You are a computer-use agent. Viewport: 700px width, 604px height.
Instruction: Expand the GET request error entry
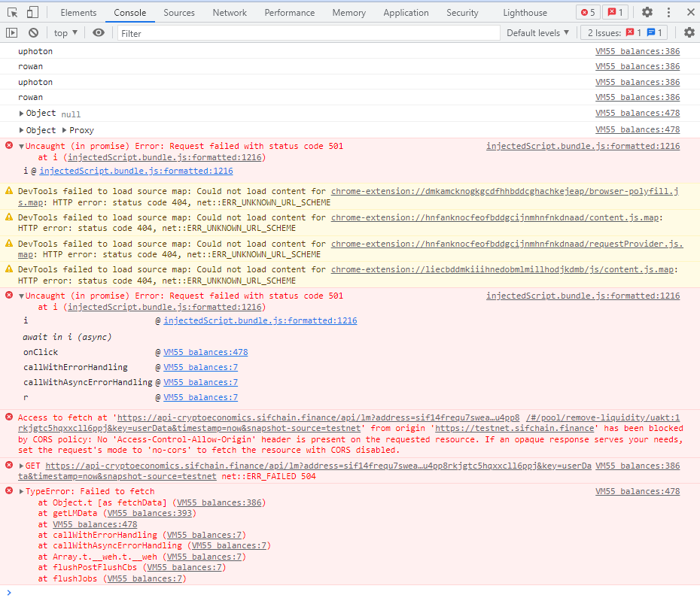coord(21,466)
